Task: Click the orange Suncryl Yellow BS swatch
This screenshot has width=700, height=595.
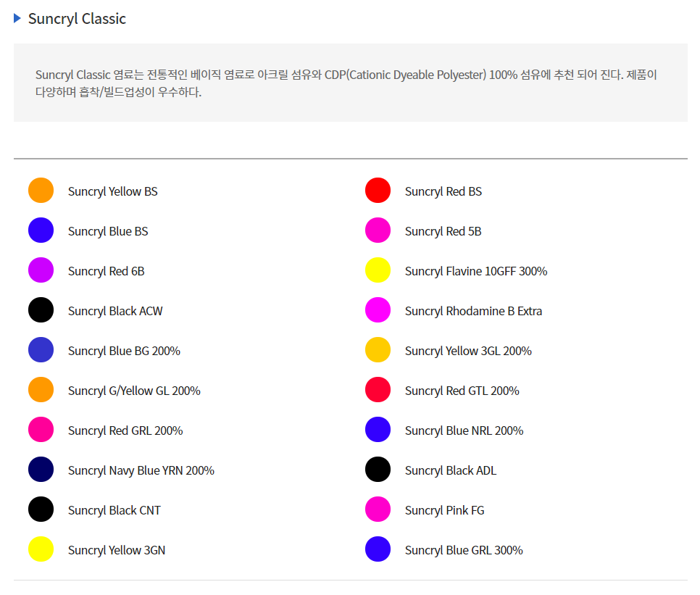Action: [41, 191]
